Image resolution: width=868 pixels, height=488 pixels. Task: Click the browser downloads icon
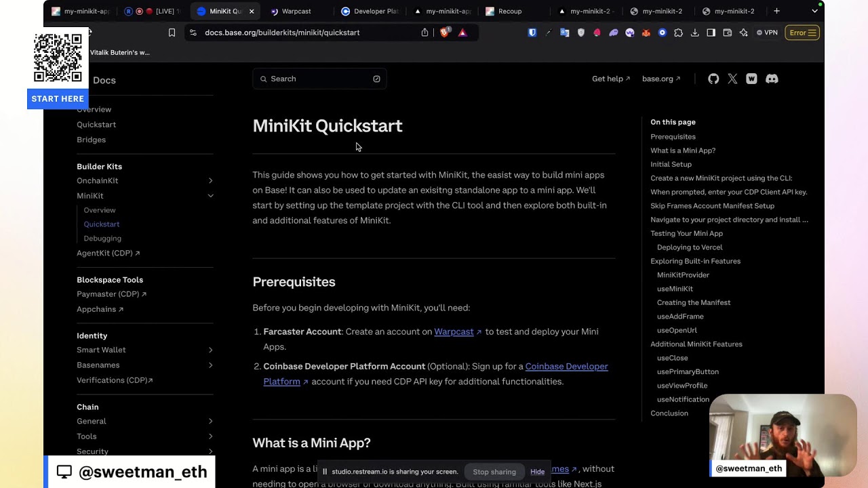pyautogui.click(x=694, y=33)
